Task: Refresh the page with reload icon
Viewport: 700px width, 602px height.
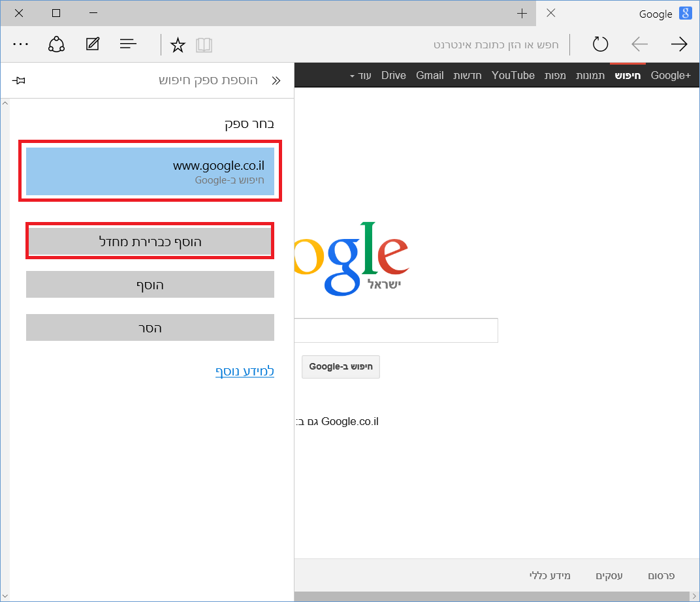Action: point(599,45)
